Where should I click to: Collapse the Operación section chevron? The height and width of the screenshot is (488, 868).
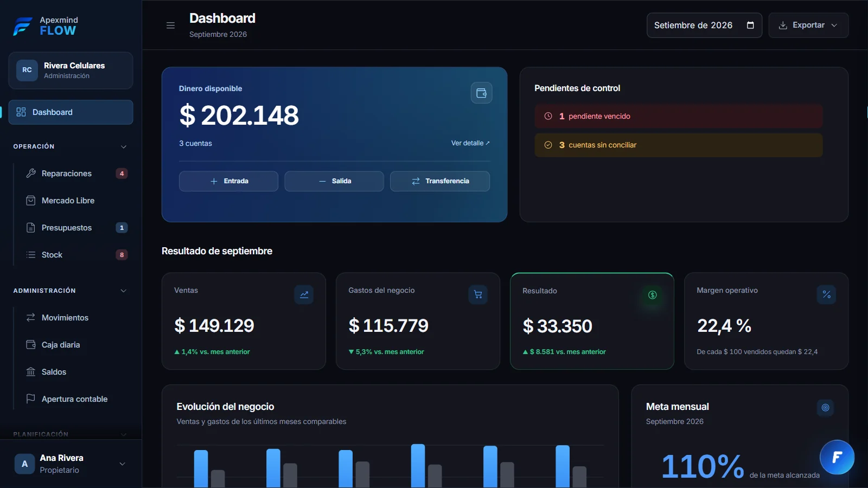(x=124, y=146)
